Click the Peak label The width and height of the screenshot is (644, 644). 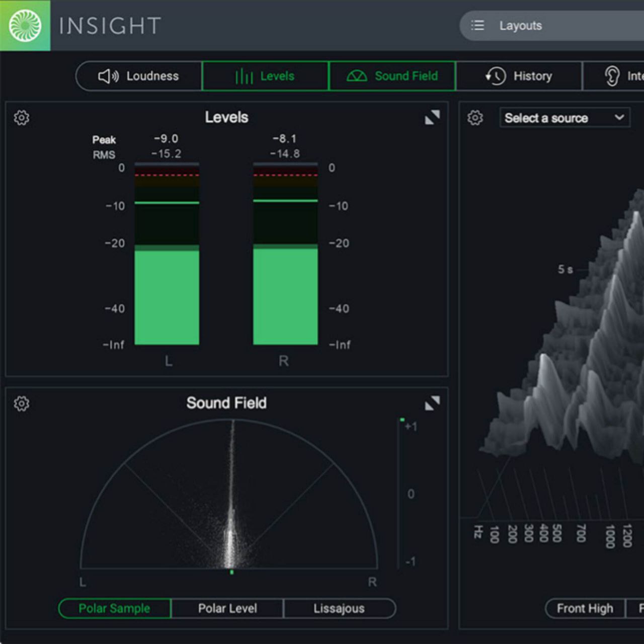coord(104,140)
